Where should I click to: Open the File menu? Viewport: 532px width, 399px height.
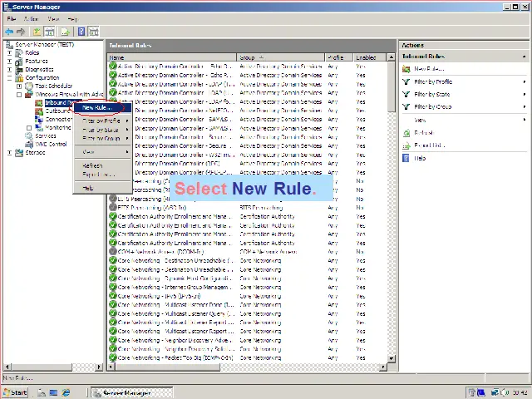point(12,19)
